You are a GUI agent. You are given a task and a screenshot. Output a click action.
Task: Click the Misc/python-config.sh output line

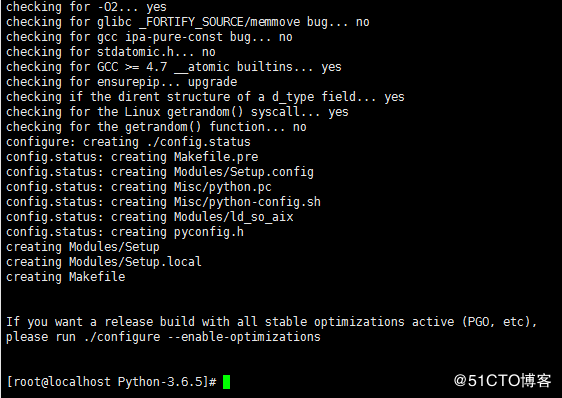click(x=163, y=202)
